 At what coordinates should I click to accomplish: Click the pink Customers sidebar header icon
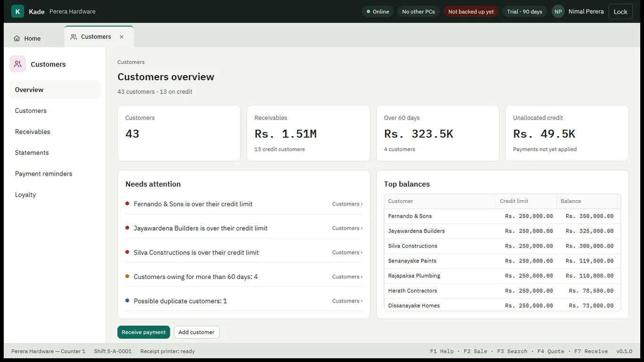18,64
